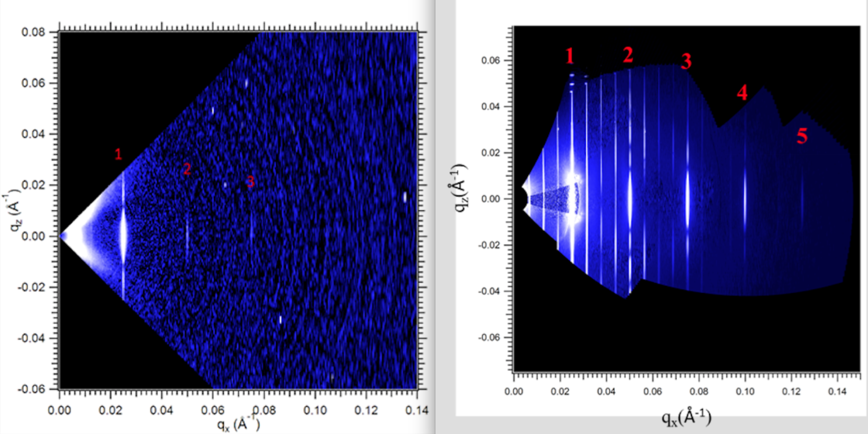The image size is (868, 434).
Task: Click the origin beam spot in left plot
Action: click(x=64, y=236)
